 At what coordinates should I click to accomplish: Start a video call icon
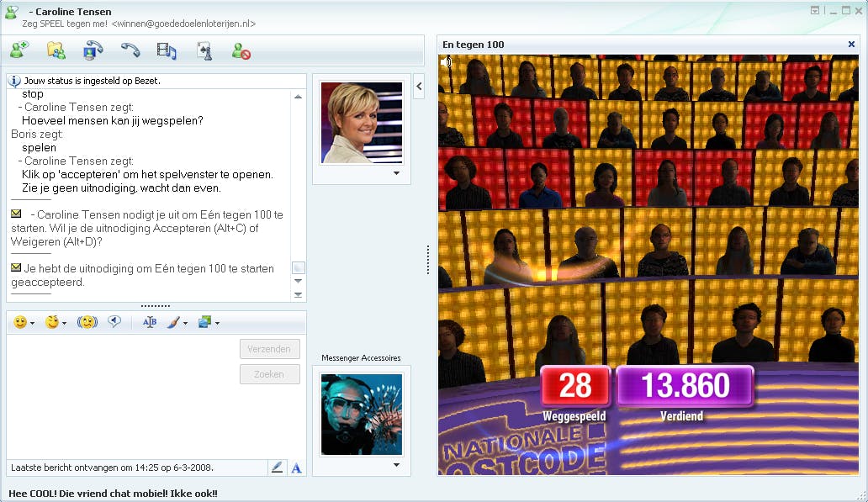coord(93,51)
